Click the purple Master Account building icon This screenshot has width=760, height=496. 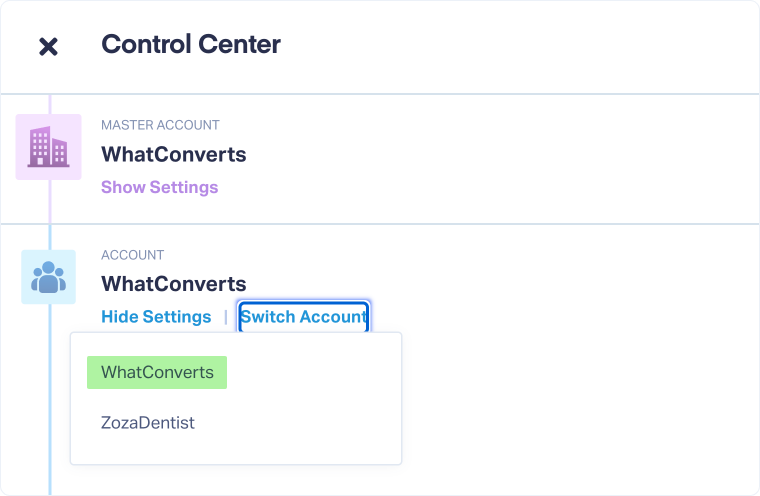pyautogui.click(x=48, y=147)
